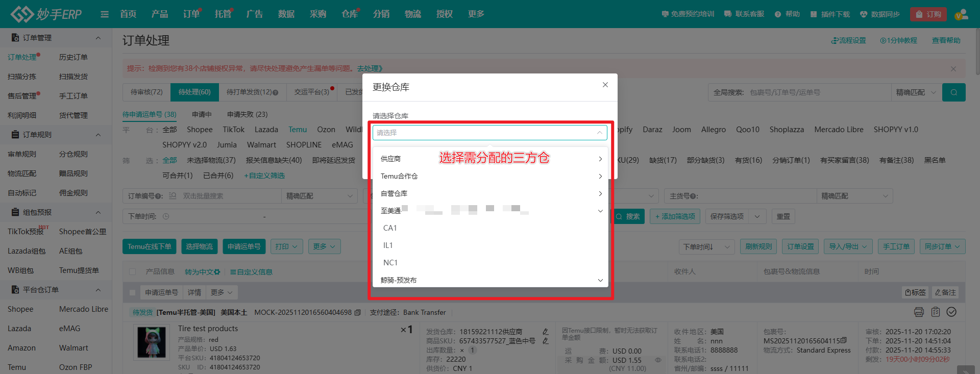980x374 pixels.
Task: Open the 仓库 top menu
Action: pyautogui.click(x=350, y=14)
